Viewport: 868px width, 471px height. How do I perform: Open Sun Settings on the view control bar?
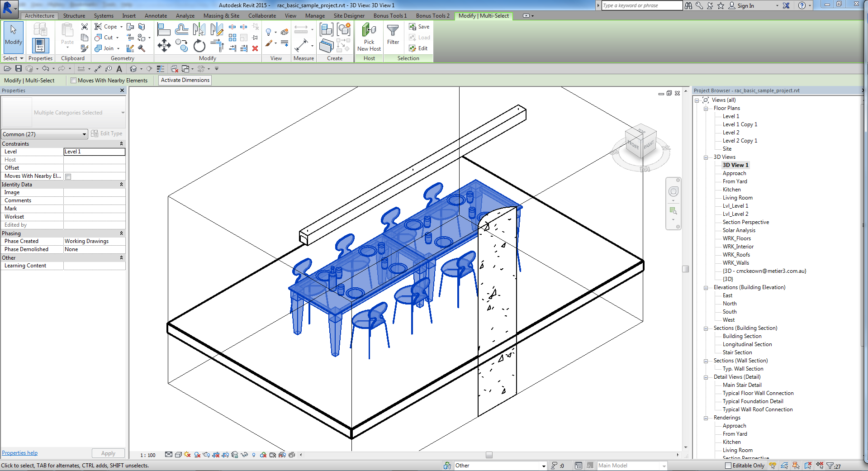click(x=187, y=455)
